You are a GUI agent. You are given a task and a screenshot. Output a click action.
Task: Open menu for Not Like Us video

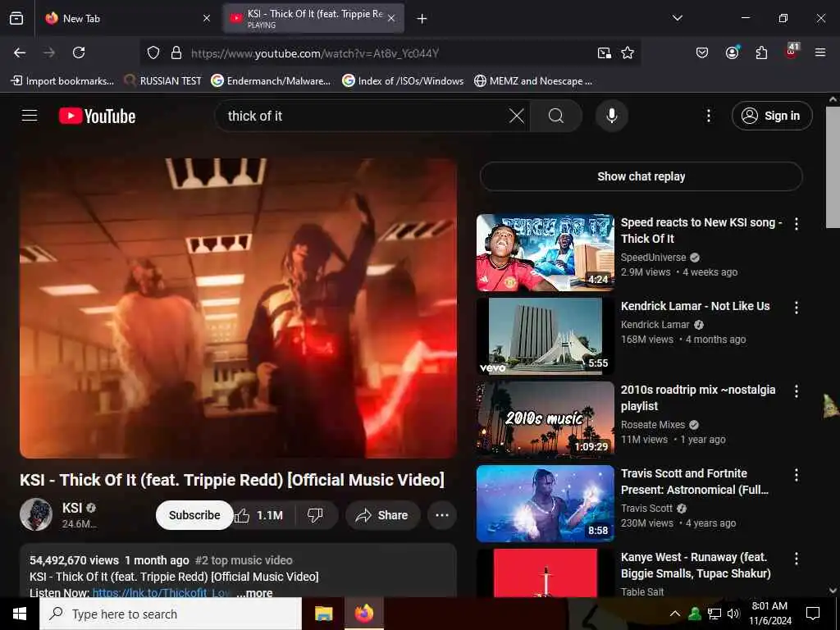tap(796, 308)
